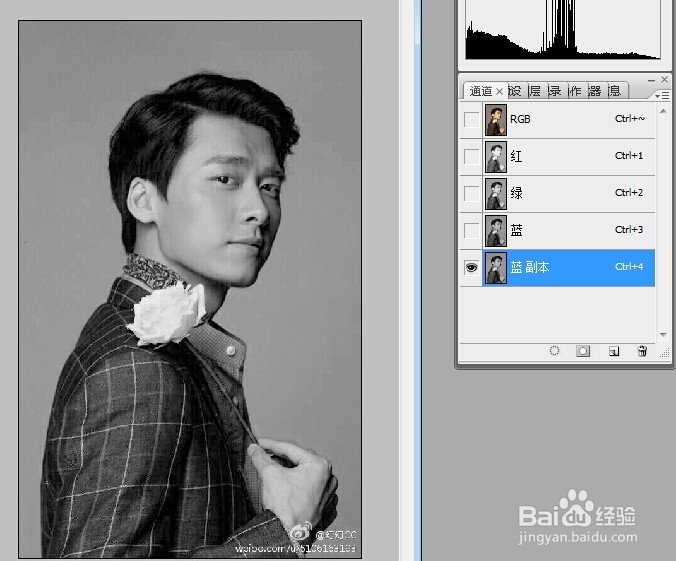Click the Ctrl+1 shortcut text
Screen dimensions: 676x561
click(x=629, y=155)
